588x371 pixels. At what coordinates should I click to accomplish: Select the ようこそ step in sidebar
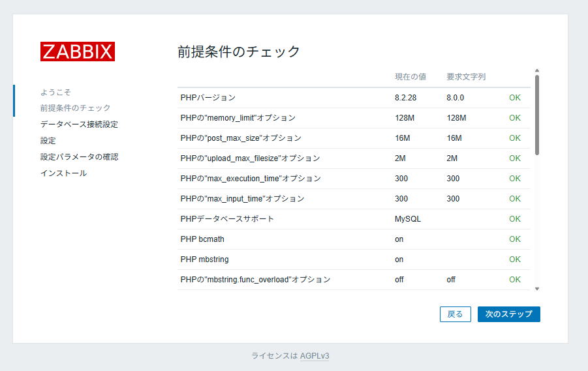point(55,92)
